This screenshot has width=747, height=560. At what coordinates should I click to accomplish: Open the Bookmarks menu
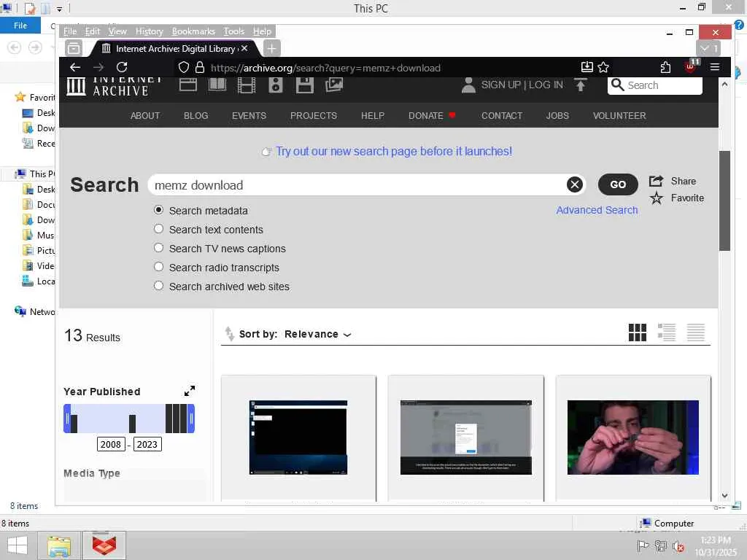click(193, 31)
